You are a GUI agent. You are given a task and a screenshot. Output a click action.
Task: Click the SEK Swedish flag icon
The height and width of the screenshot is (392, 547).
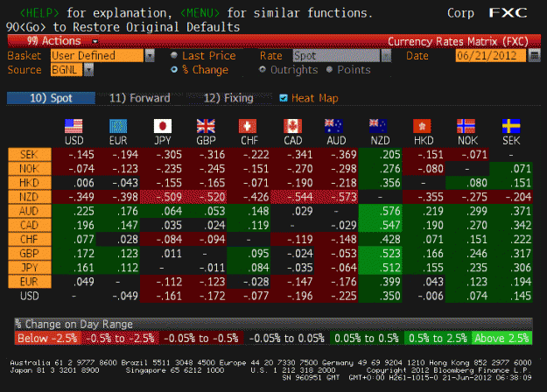click(511, 126)
